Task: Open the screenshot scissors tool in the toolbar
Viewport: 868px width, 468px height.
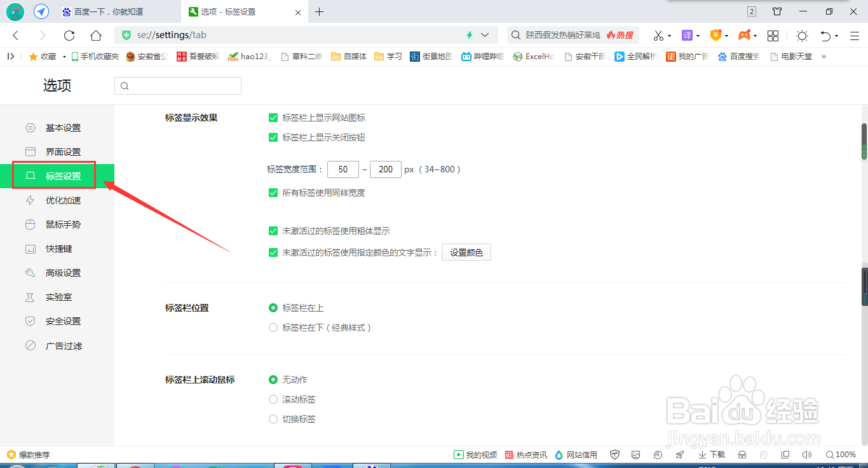Action: tap(658, 35)
